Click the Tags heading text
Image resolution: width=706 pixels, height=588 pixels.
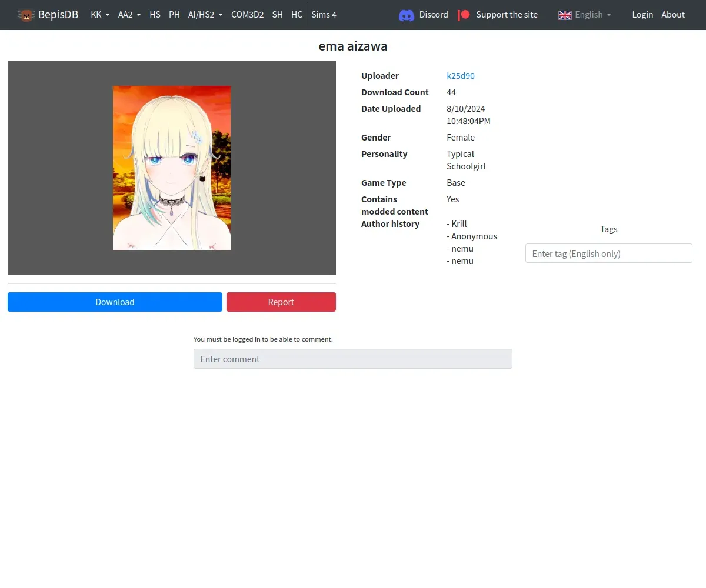point(609,229)
